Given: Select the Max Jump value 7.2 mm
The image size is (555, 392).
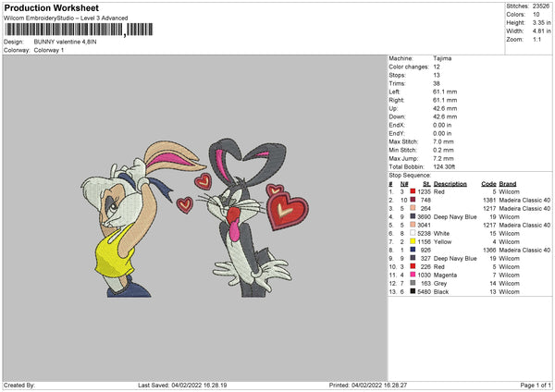Looking at the screenshot, I should click(443, 158).
